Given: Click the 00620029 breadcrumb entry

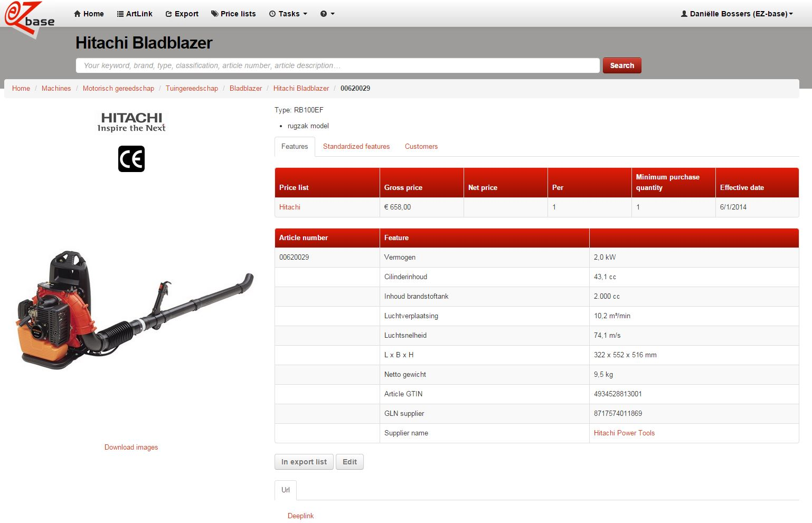Looking at the screenshot, I should point(355,88).
